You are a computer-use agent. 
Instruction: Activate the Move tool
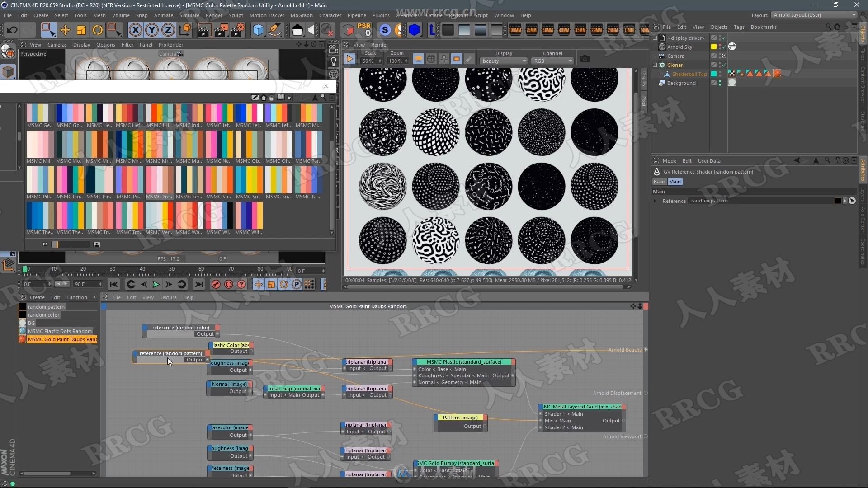point(65,30)
